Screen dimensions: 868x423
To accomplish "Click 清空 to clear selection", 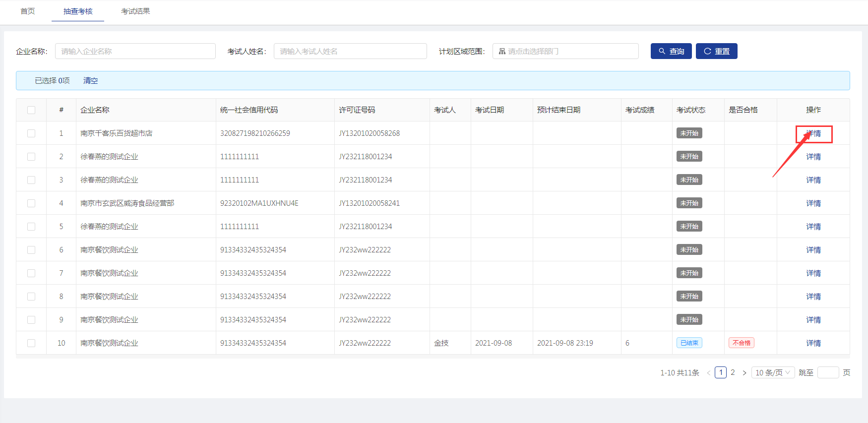I will tap(90, 80).
